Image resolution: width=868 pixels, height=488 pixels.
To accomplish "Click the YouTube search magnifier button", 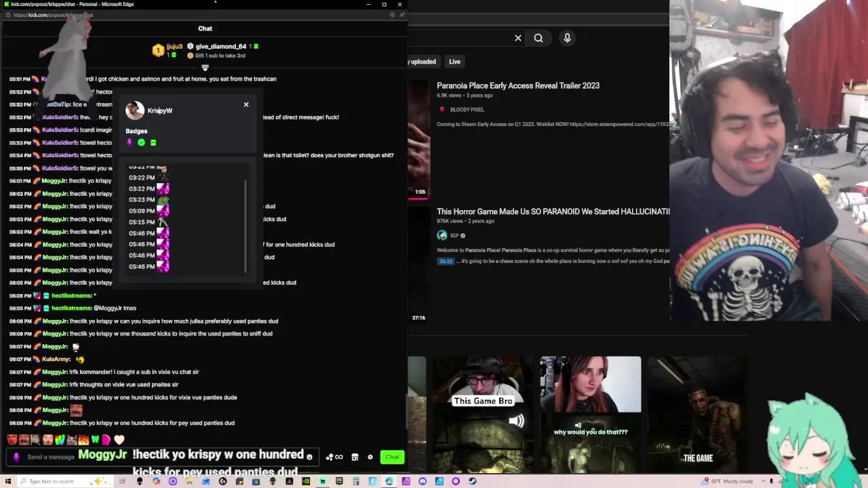I will (x=538, y=38).
